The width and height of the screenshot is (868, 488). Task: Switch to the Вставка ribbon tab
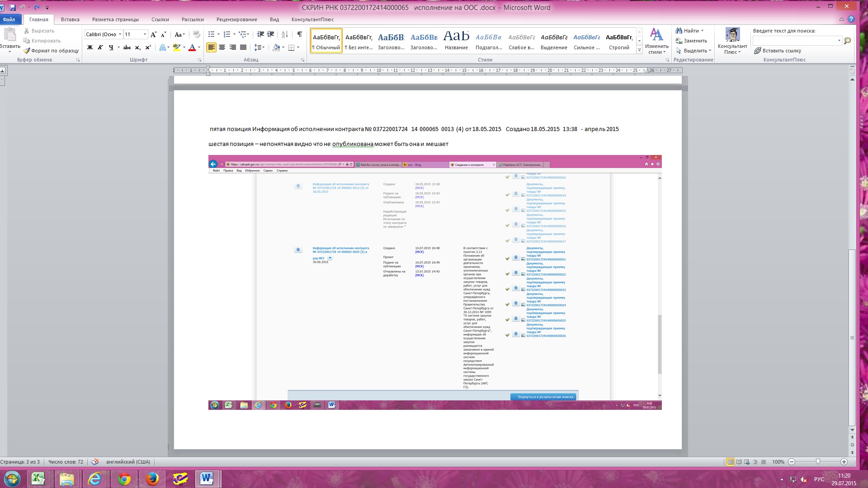point(70,19)
